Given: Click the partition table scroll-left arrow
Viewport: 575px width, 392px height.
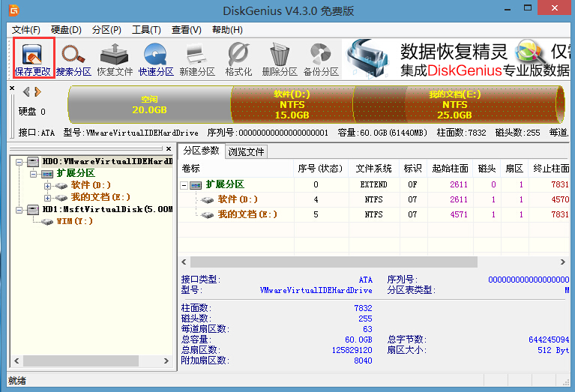Looking at the screenshot, I should 184,262.
